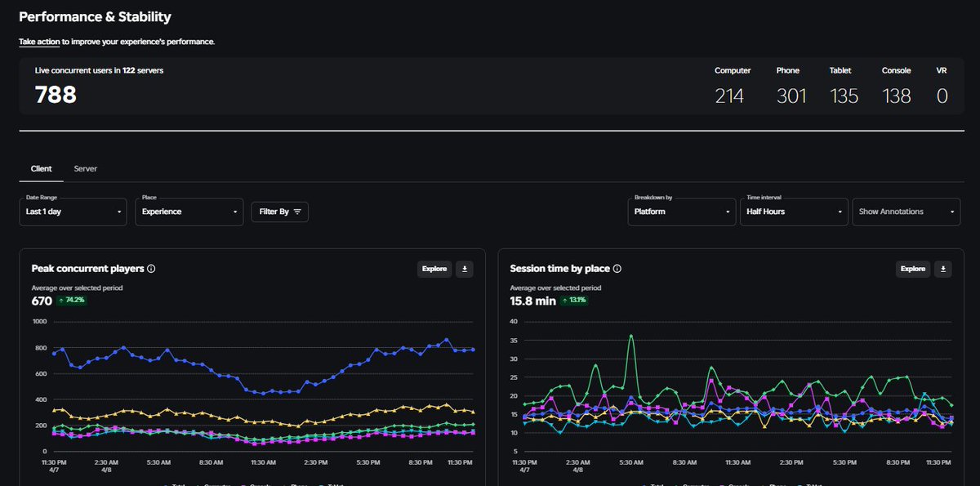
Task: Open the Place dropdown showing Experience
Action: (189, 211)
